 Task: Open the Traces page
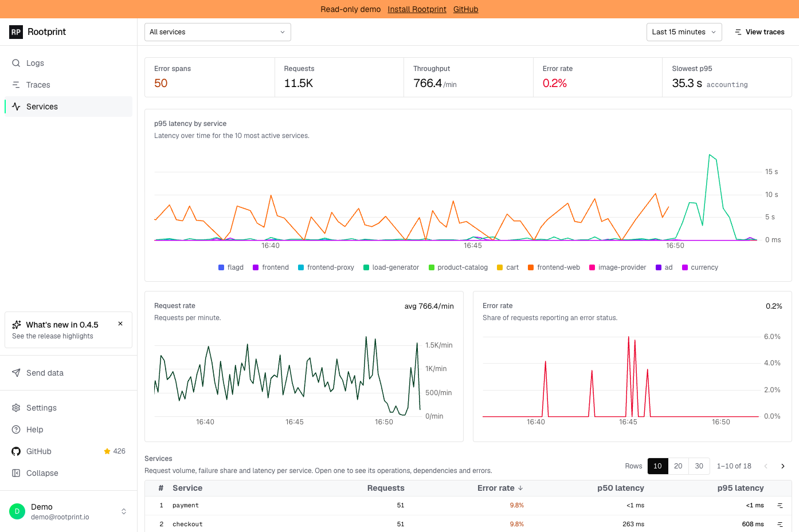[69, 85]
